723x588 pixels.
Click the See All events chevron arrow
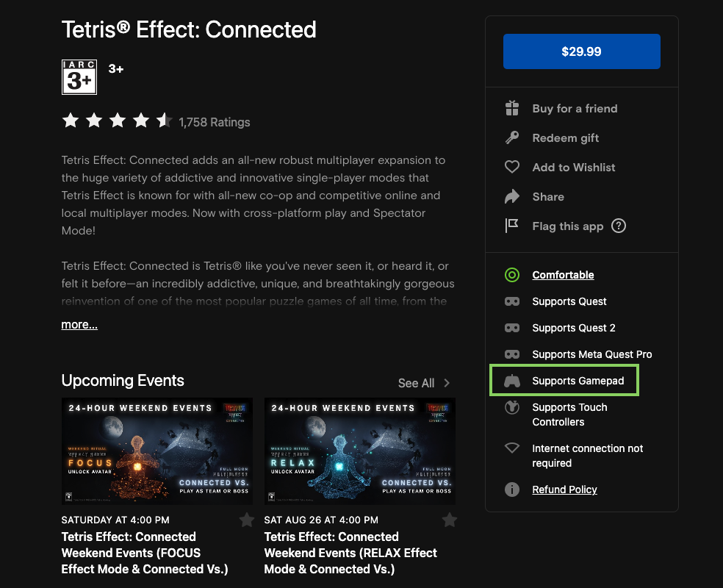coord(447,383)
